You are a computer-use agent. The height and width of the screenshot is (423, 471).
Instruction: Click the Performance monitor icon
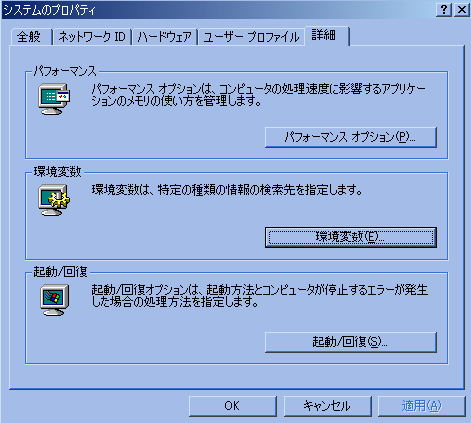[54, 99]
